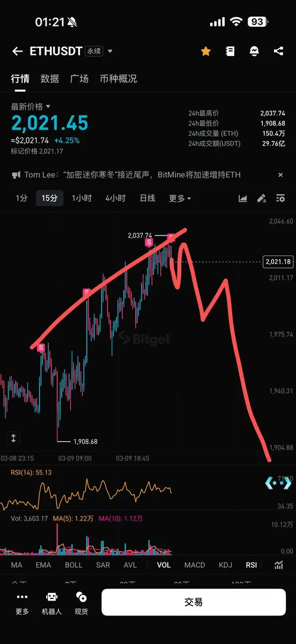Open the 机器人 bot button
The image size is (296, 644).
(x=52, y=603)
